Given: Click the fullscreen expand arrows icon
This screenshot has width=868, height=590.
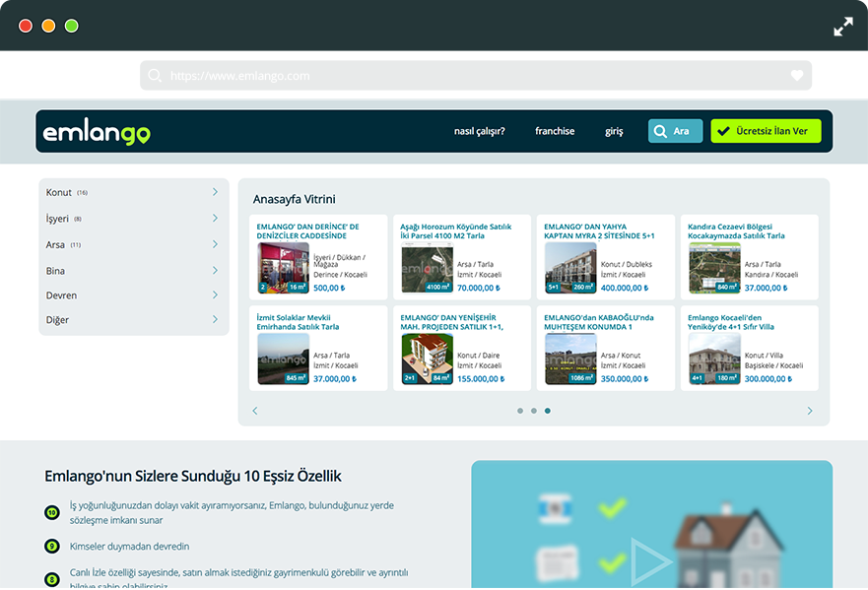Looking at the screenshot, I should (843, 26).
